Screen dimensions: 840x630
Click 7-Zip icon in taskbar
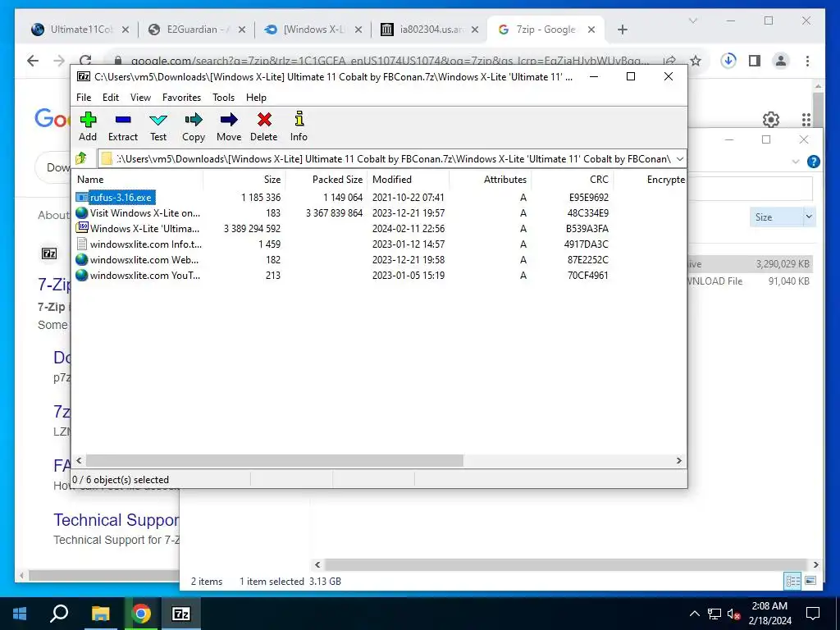[181, 614]
